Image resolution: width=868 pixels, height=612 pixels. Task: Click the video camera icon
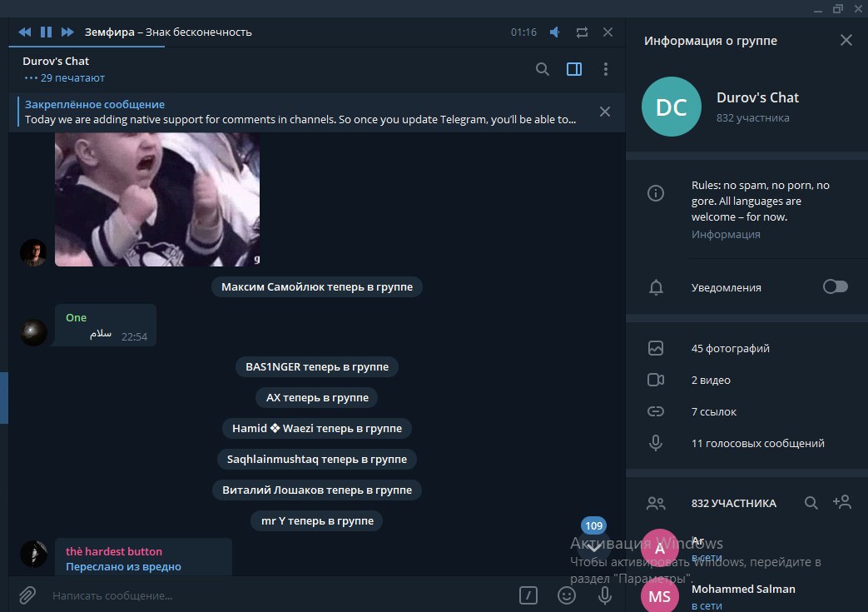(656, 380)
